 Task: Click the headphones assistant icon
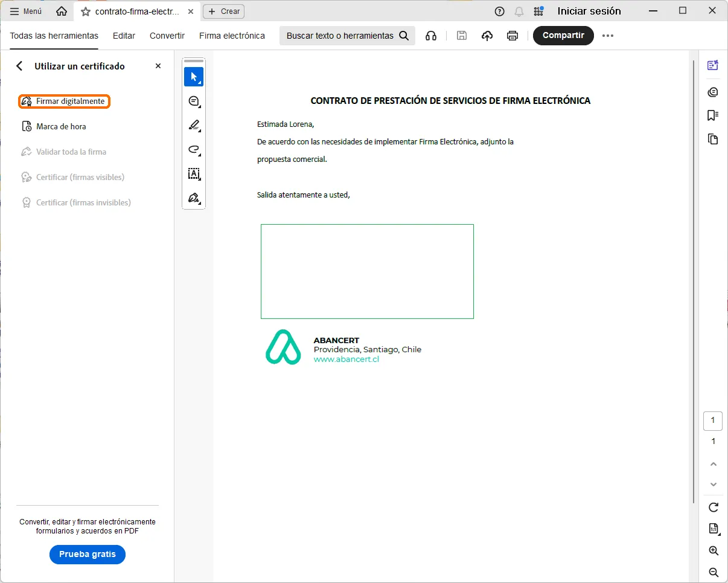[431, 36]
